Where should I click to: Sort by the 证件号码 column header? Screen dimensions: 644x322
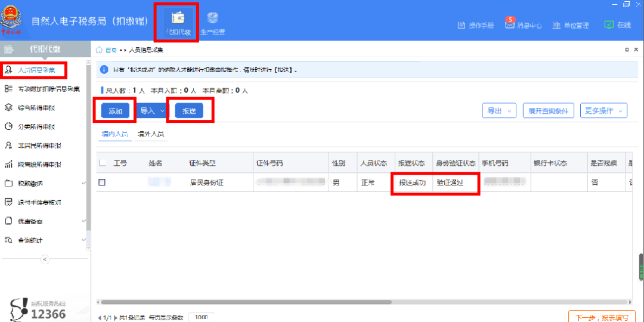tap(269, 163)
